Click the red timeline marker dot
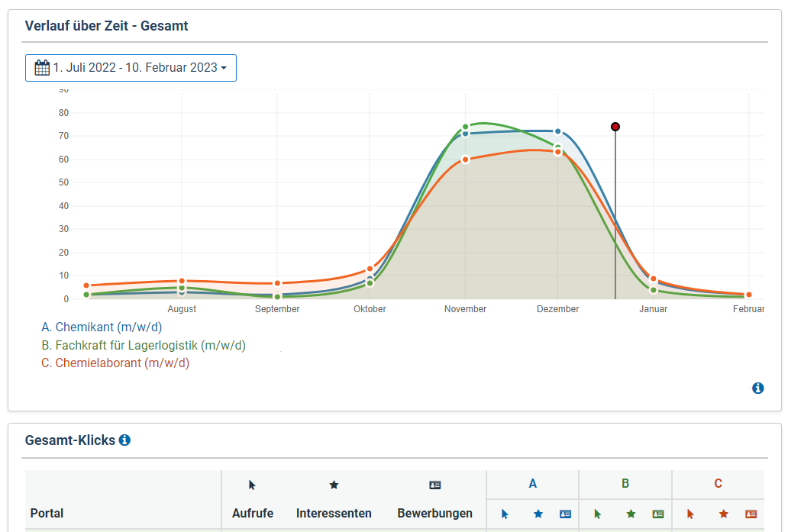Viewport: 788px width, 532px height. [x=615, y=127]
